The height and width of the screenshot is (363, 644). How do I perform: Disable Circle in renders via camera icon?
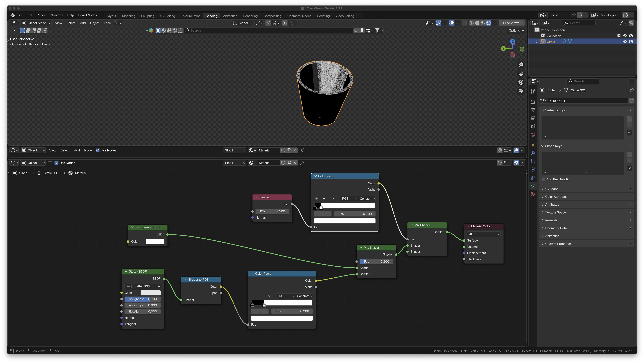(631, 42)
